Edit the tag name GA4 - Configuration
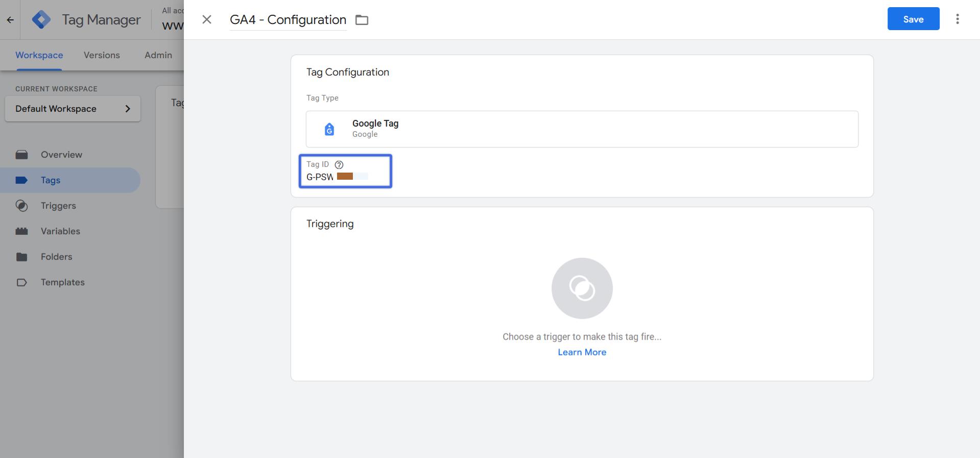Screen dimensions: 980x458 coord(288,19)
